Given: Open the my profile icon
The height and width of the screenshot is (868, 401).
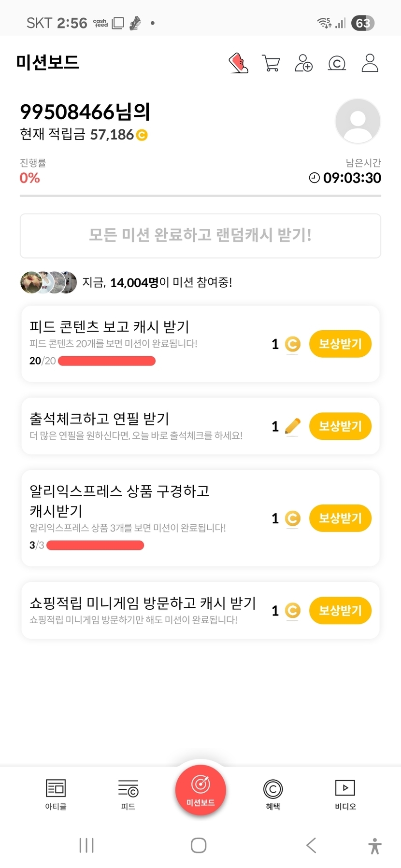Looking at the screenshot, I should [x=370, y=63].
